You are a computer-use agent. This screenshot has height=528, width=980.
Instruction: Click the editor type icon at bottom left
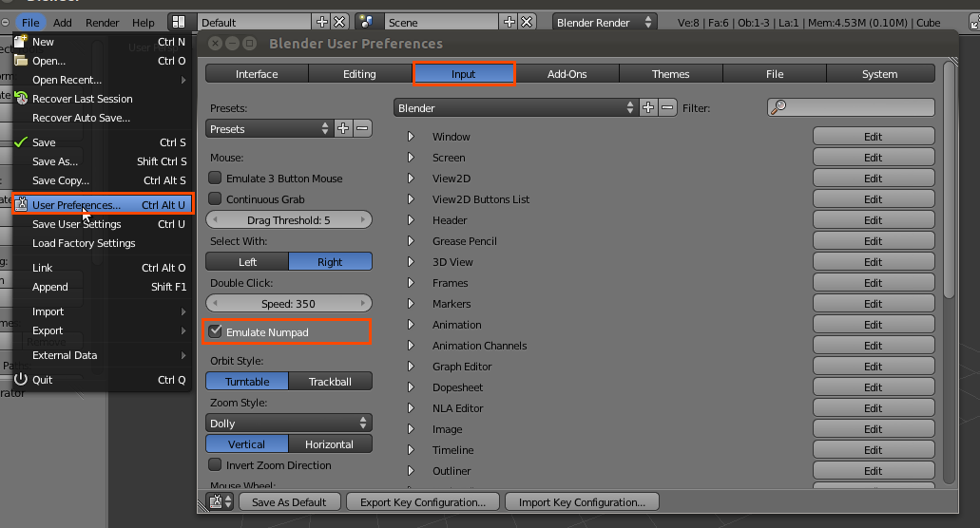220,502
